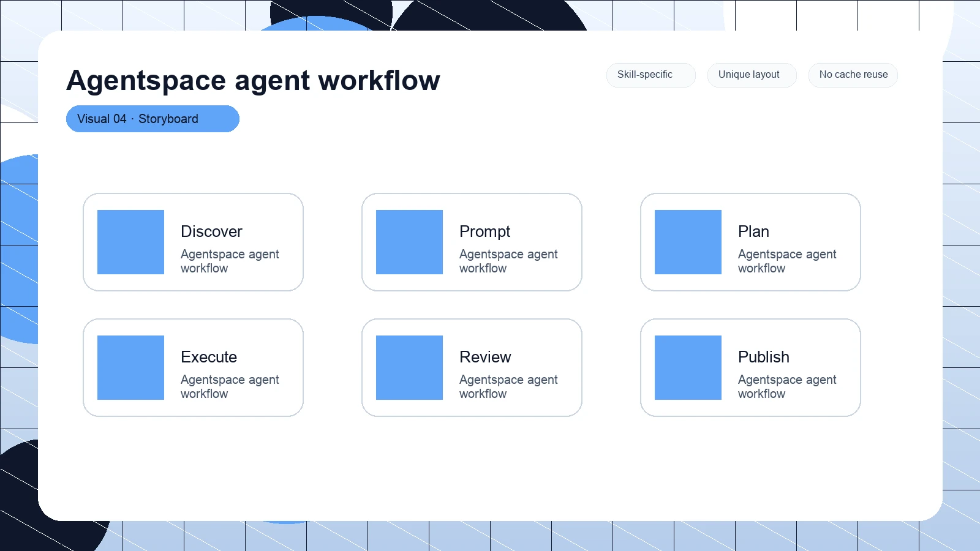Select the No cache reuse tag
980x551 pixels.
click(853, 75)
